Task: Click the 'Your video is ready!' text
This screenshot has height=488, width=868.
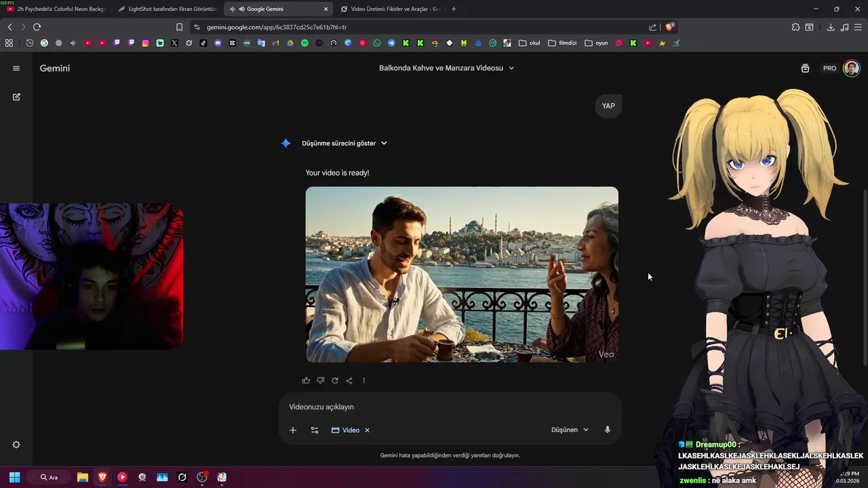Action: click(x=338, y=173)
